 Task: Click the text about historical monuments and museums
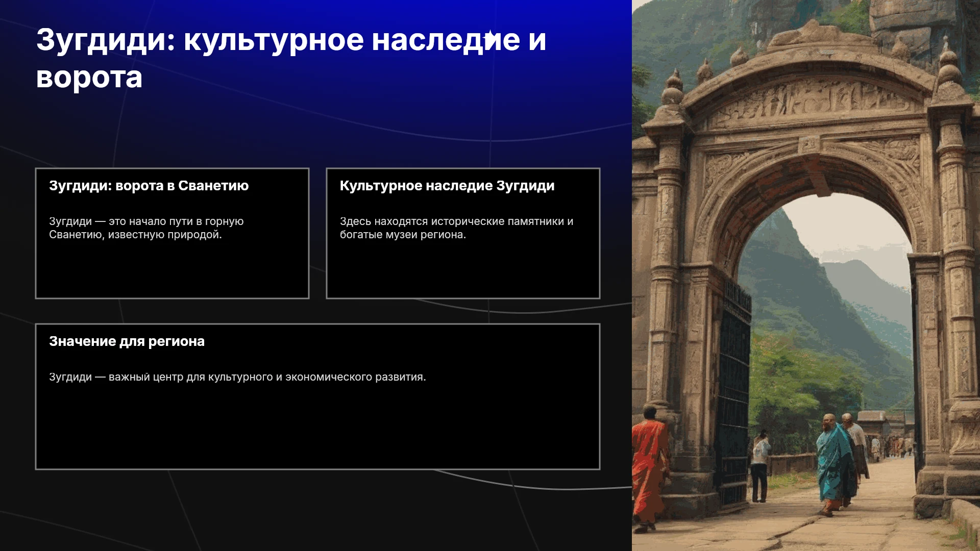[456, 228]
